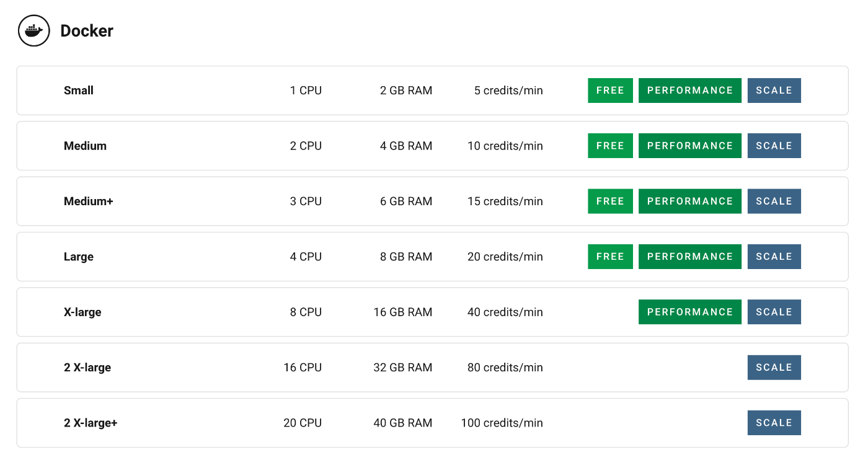Click the Docker whale icon
The image size is (868, 460).
pos(33,30)
